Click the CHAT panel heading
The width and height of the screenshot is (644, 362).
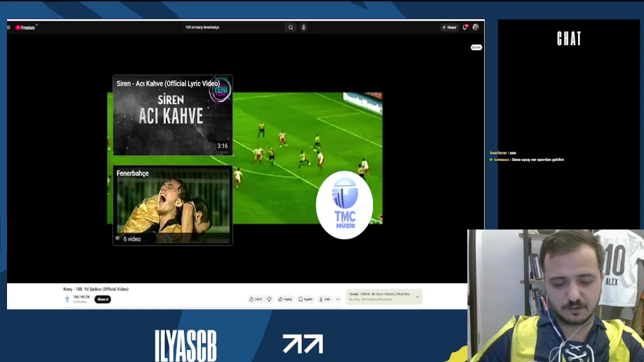point(569,39)
